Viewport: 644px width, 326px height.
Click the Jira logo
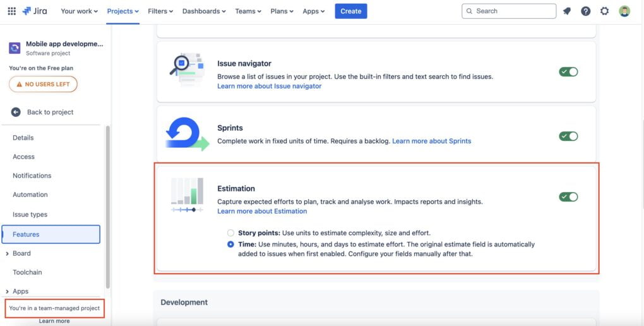click(35, 11)
